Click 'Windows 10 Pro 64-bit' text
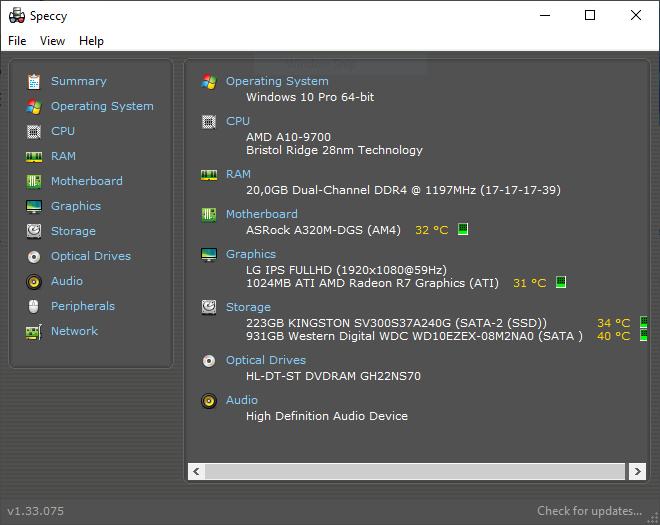 pos(310,97)
